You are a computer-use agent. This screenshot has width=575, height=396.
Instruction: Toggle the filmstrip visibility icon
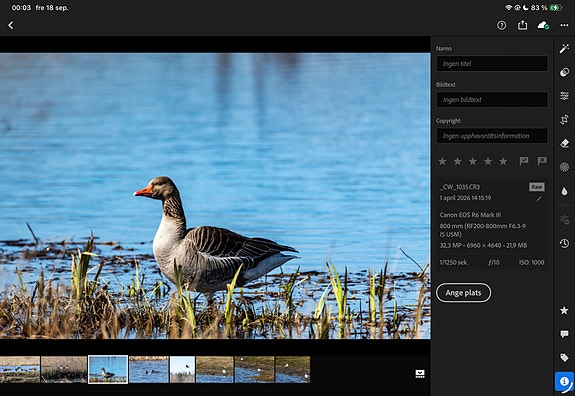(x=420, y=374)
